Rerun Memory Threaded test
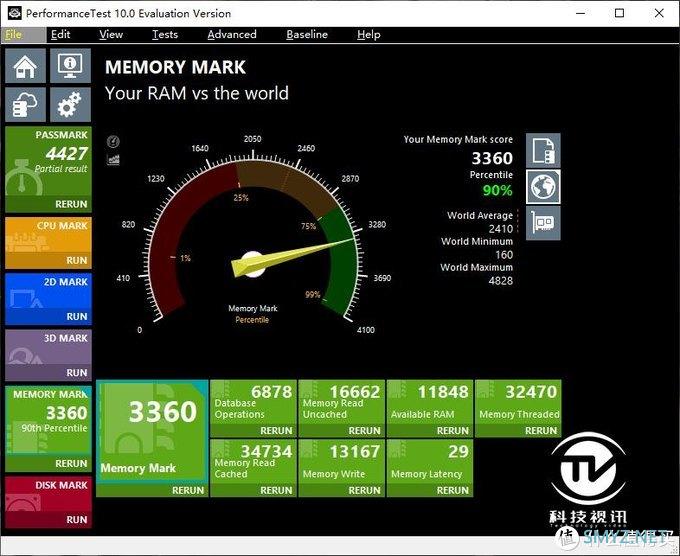This screenshot has width=680, height=556. 541,431
